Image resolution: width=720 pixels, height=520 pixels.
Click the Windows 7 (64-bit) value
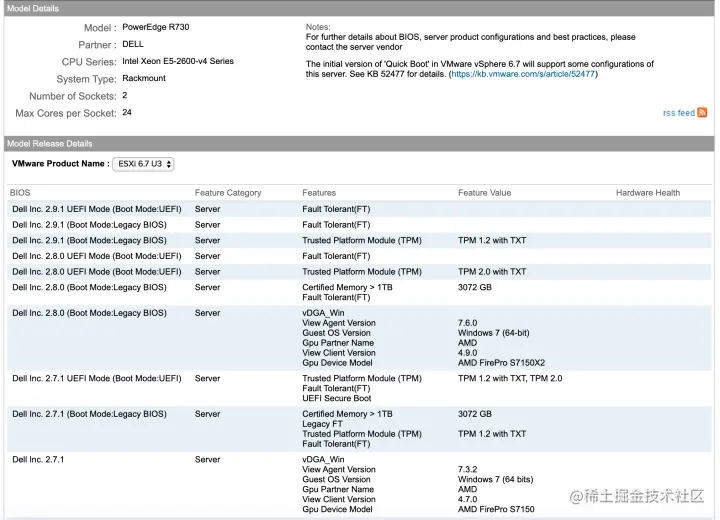point(493,333)
